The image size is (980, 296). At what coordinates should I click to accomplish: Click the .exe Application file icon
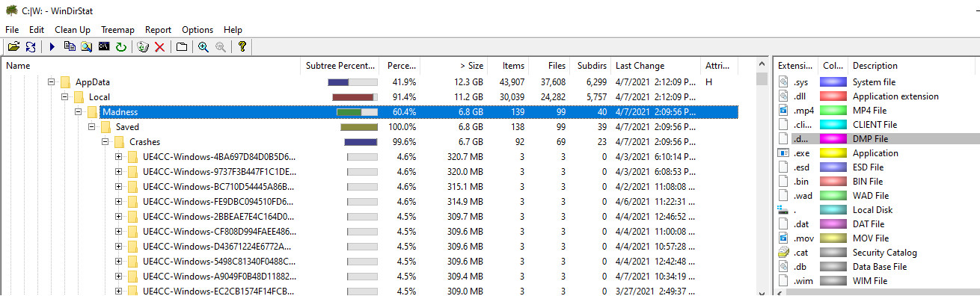tap(783, 153)
